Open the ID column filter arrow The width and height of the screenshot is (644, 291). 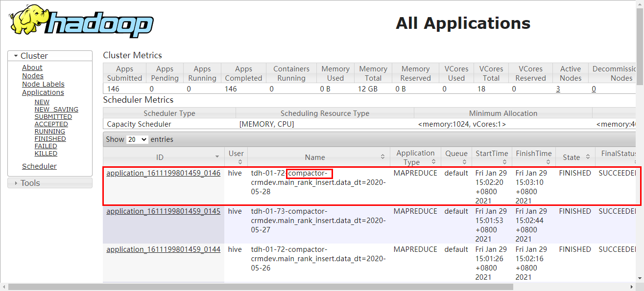[218, 157]
